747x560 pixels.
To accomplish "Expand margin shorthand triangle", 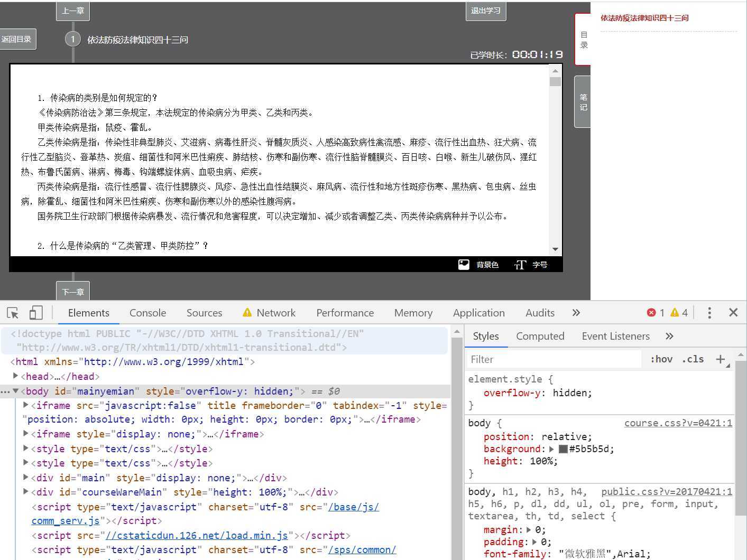I will tap(529, 530).
